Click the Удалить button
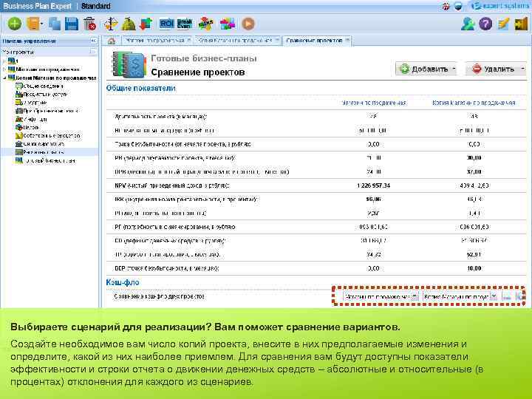 (x=496, y=69)
